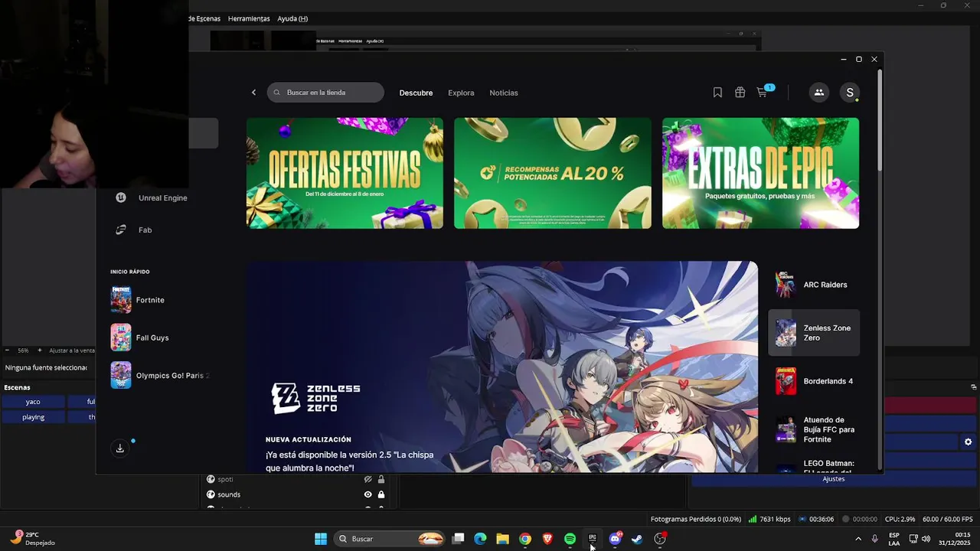
Task: Click the Fall Guys quick-launch thumbnail
Action: (121, 337)
